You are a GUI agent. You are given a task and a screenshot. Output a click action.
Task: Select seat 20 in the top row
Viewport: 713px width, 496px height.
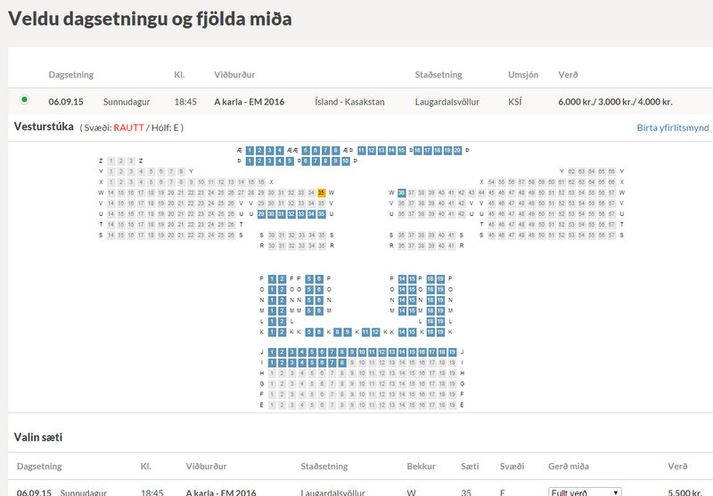pyautogui.click(x=457, y=150)
